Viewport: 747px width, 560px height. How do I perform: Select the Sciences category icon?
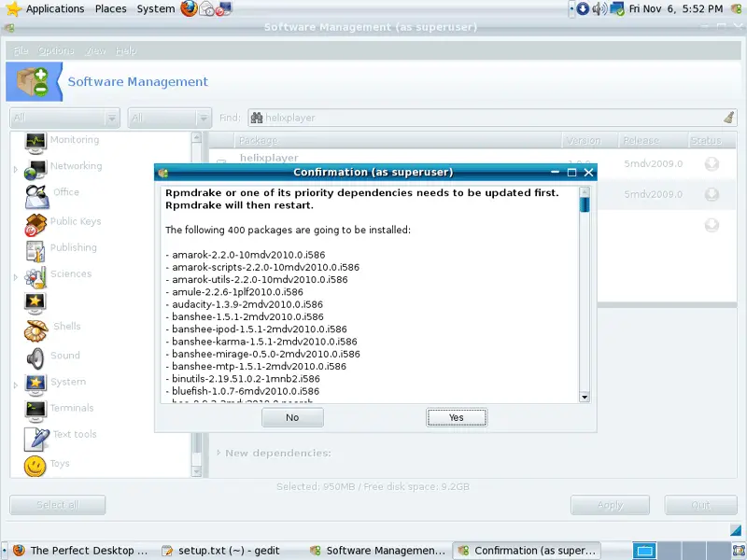[x=35, y=277]
